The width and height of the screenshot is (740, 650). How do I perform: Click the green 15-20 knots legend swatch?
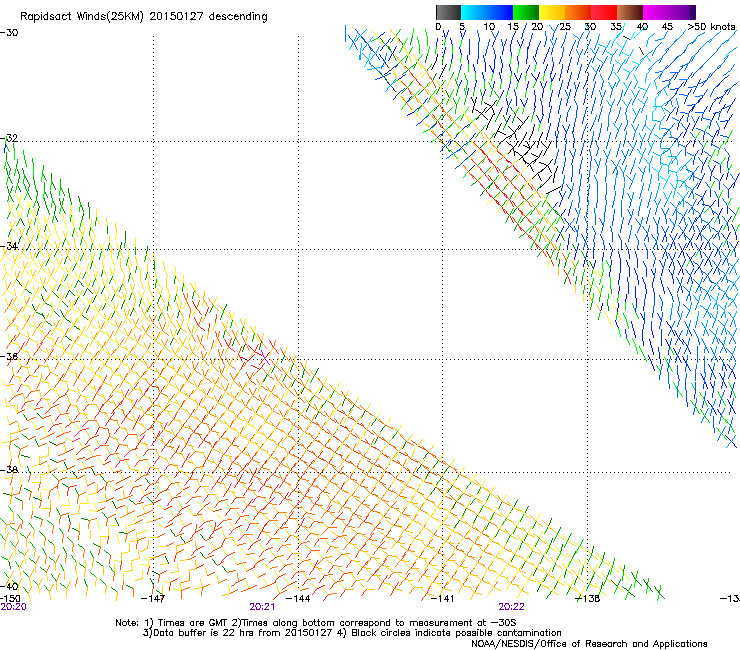(526, 12)
